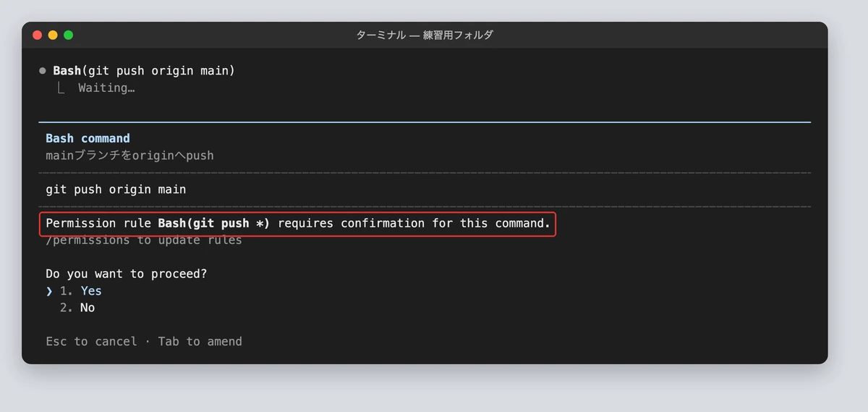Click the Esc to cancel · Tab to amend hint
This screenshot has height=412, width=868.
[x=144, y=341]
